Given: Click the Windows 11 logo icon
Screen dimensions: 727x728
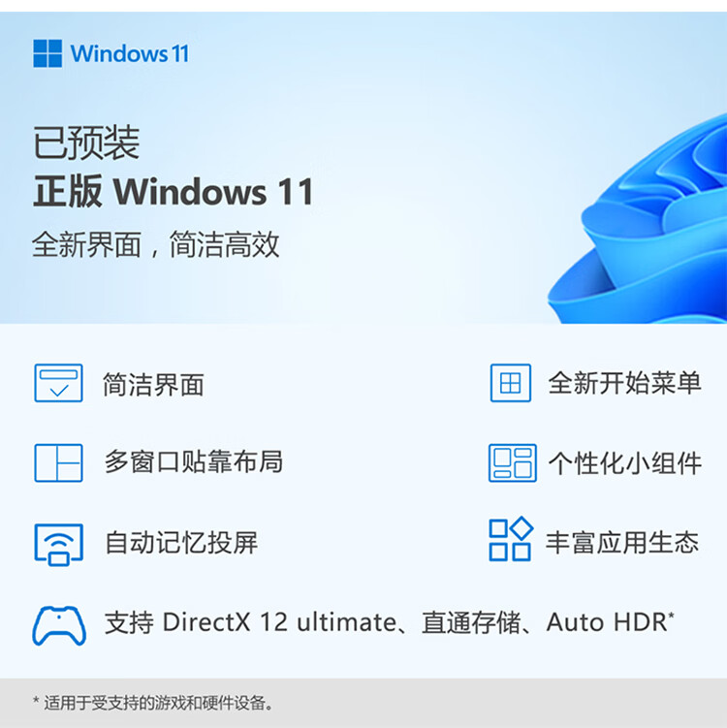Looking at the screenshot, I should pyautogui.click(x=47, y=53).
